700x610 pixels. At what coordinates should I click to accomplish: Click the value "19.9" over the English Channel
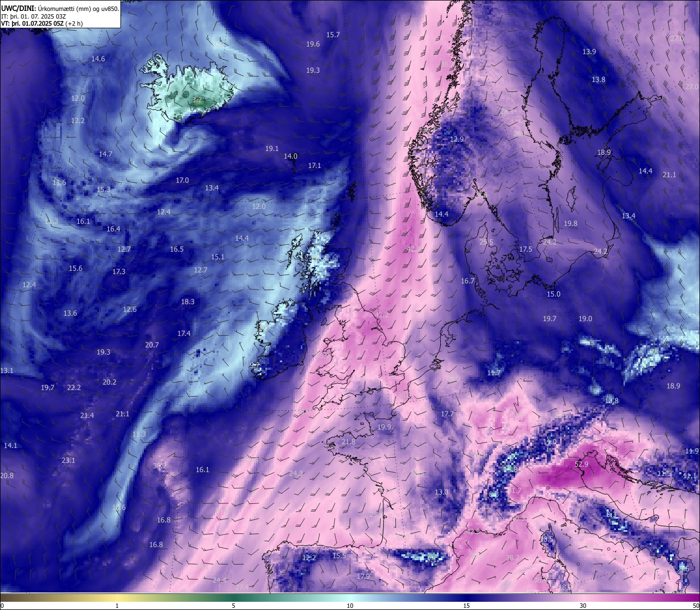click(384, 427)
